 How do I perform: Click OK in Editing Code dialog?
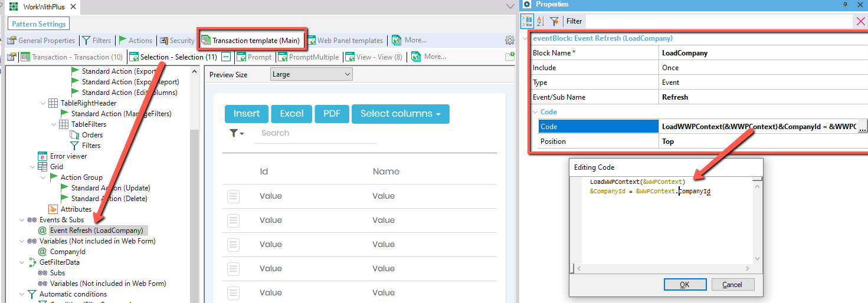click(684, 284)
